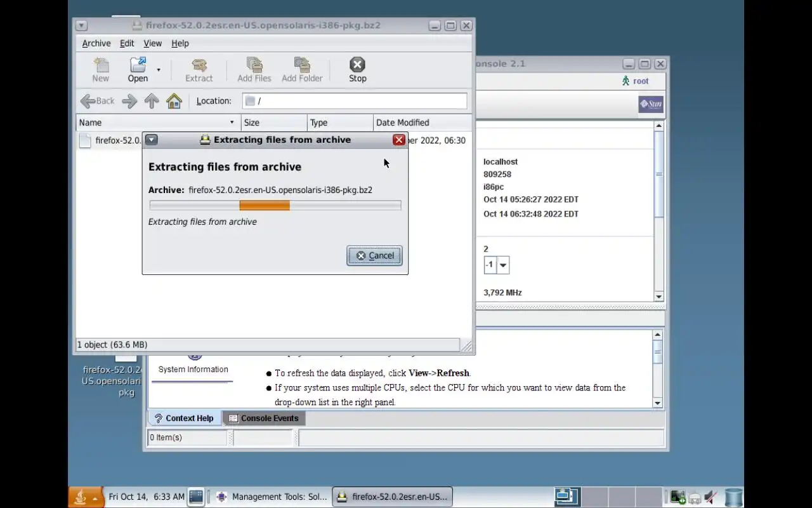Click the show desktop panel icon
This screenshot has height=508, width=812.
click(x=196, y=497)
